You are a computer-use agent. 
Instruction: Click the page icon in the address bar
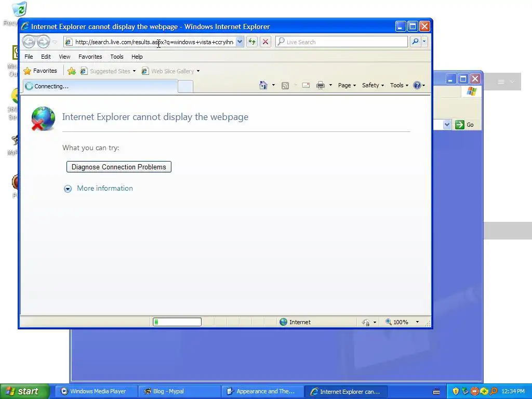[x=69, y=42]
